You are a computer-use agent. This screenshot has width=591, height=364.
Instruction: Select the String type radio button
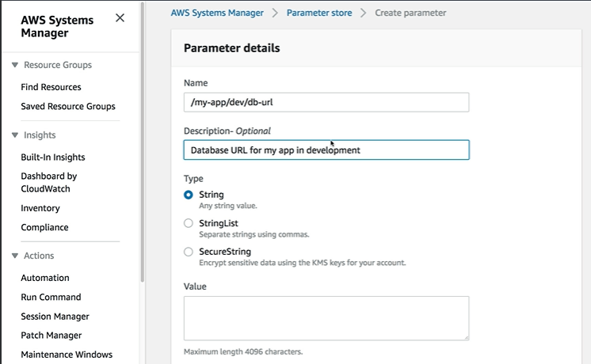point(189,195)
